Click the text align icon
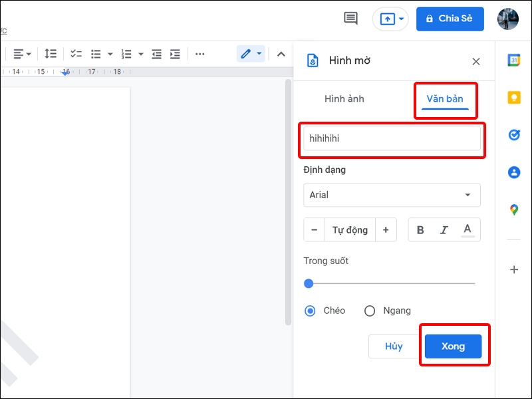Viewport: 532px width, 399px height. coord(19,54)
